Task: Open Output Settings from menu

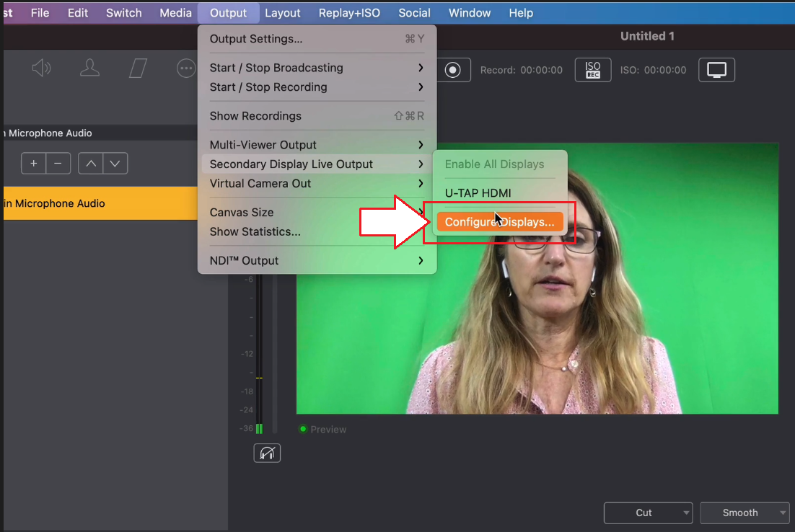Action: tap(256, 39)
